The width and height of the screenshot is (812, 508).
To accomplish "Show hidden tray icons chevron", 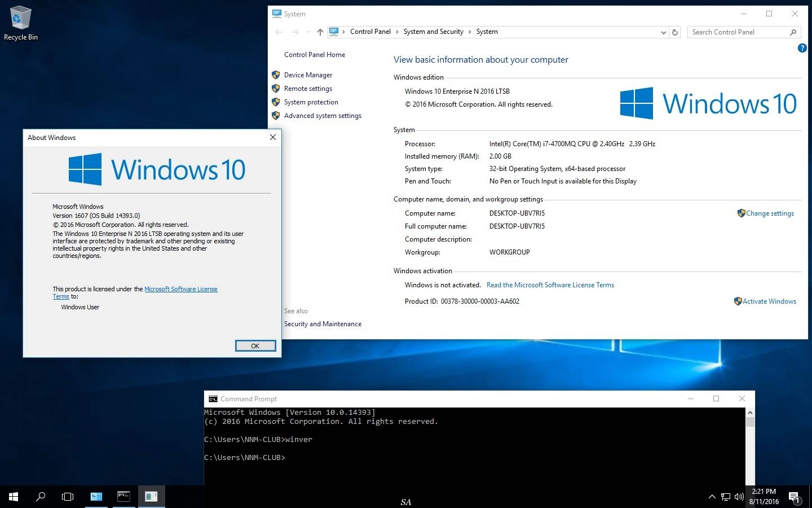I will (712, 497).
